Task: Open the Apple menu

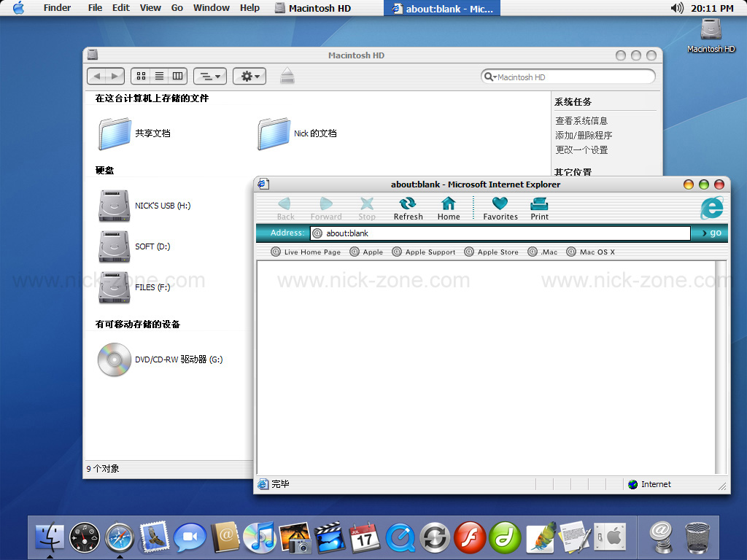Action: (18, 7)
